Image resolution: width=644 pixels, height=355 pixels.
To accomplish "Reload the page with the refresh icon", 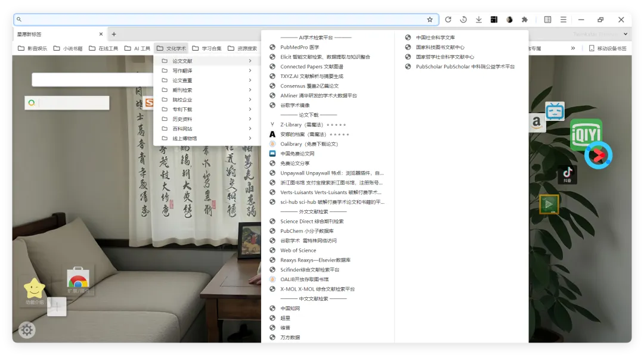I will coord(448,19).
